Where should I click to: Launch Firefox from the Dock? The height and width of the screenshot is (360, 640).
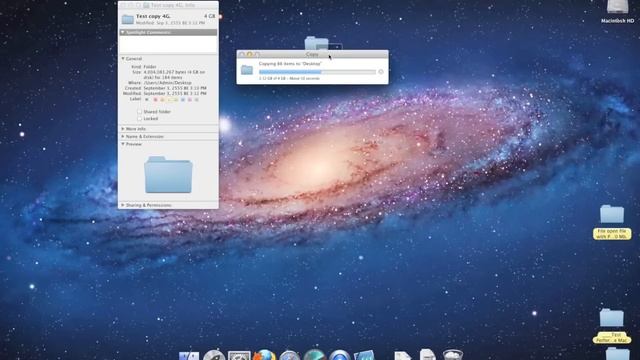(x=264, y=355)
